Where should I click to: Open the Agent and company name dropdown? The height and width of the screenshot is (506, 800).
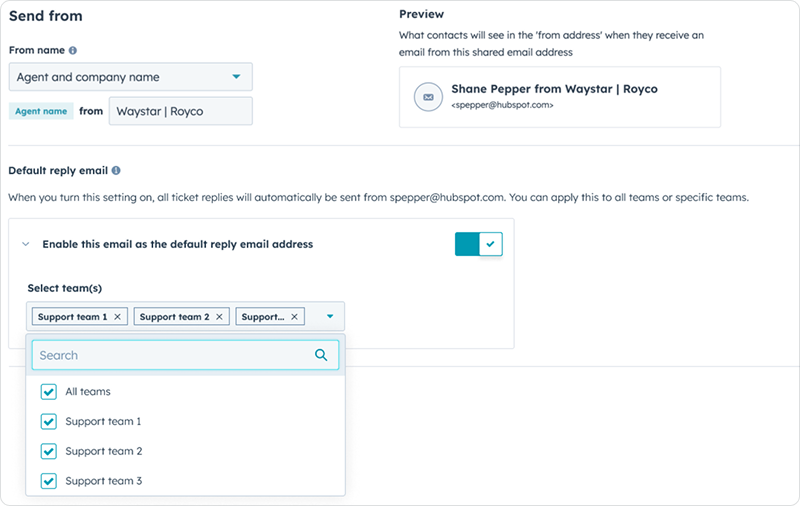(x=131, y=77)
